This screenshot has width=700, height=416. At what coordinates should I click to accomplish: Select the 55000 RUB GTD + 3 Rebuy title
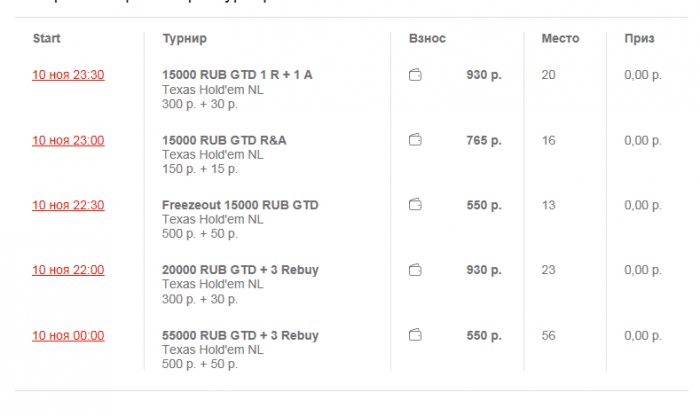240,335
